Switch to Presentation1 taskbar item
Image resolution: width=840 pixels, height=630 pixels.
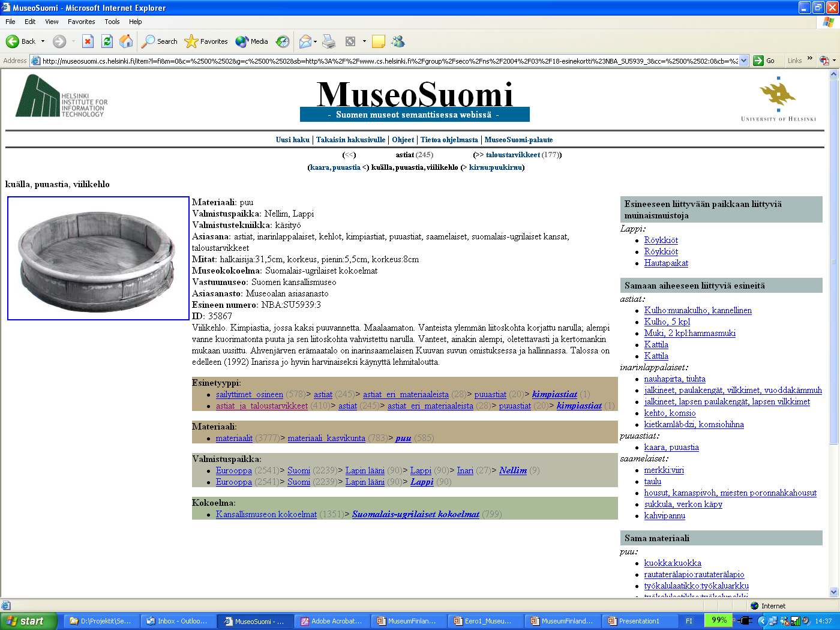pos(639,621)
